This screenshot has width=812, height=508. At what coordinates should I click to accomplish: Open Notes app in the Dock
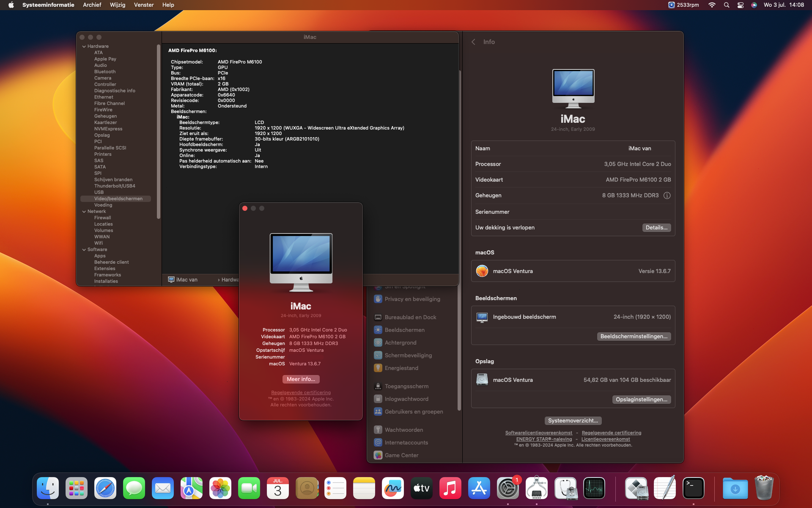click(364, 488)
